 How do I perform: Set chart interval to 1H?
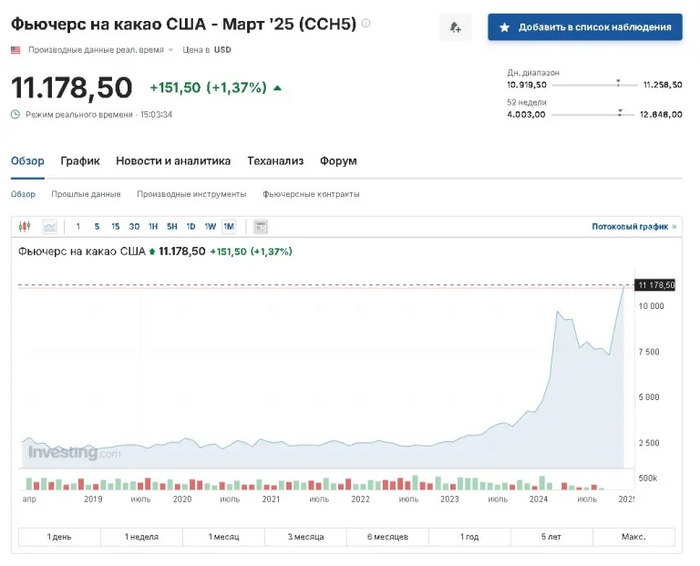pos(153,227)
